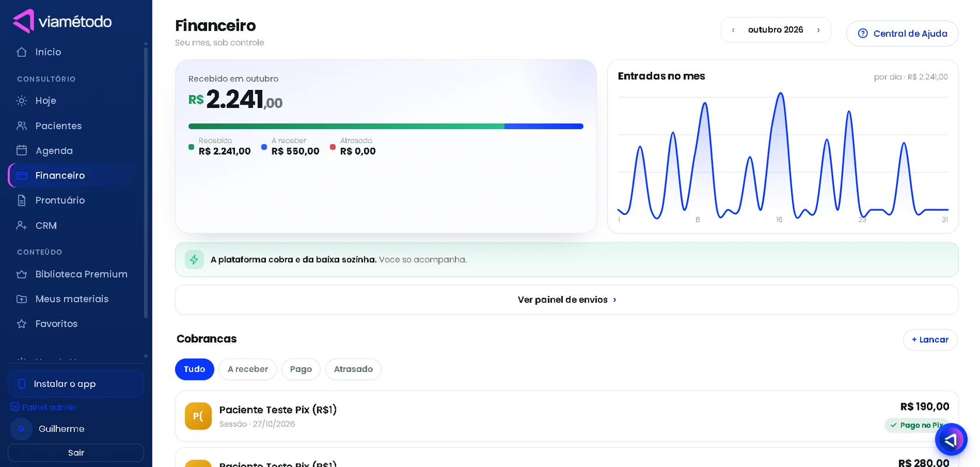Click the Agenda calendar icon
The width and height of the screenshot is (980, 467).
(22, 151)
